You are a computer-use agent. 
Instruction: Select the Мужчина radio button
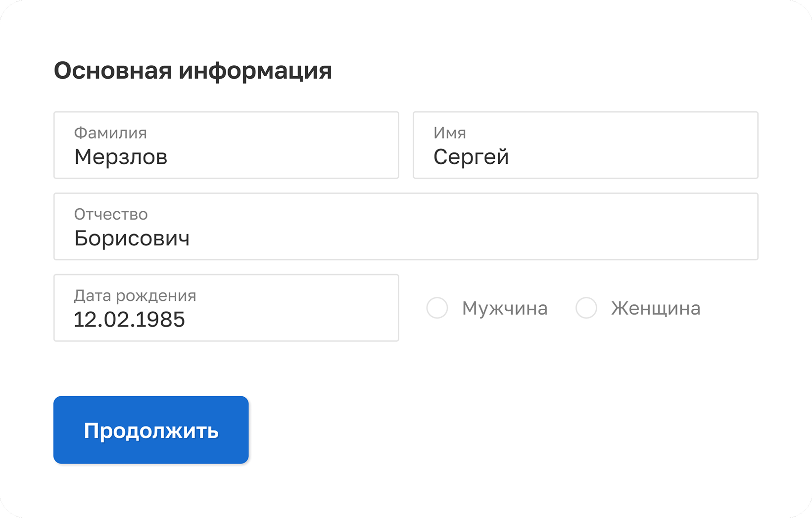[x=437, y=308]
